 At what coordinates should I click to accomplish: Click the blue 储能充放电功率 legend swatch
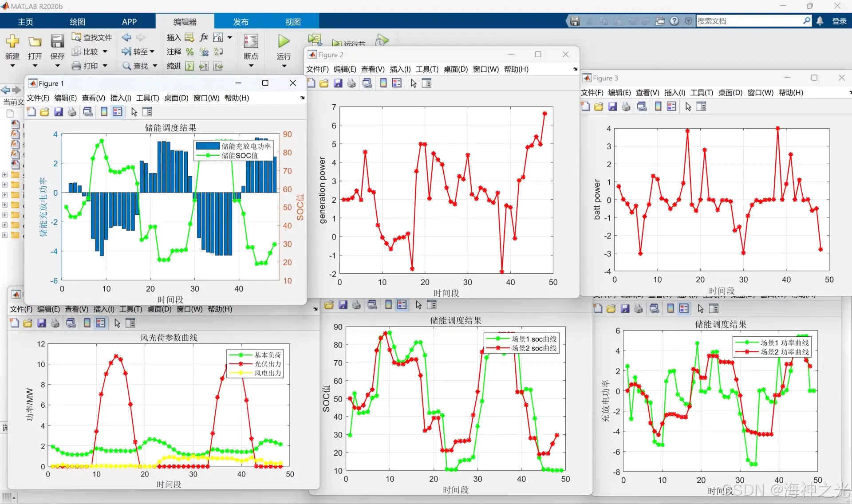click(x=207, y=146)
